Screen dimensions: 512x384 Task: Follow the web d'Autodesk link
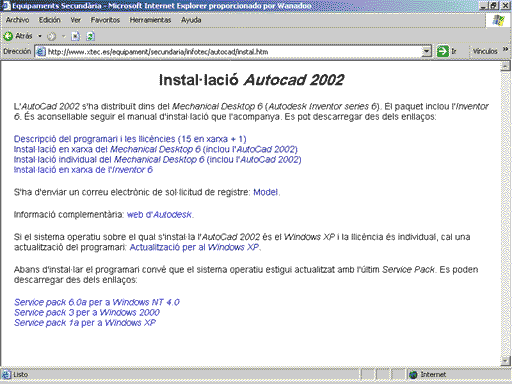pos(159,214)
